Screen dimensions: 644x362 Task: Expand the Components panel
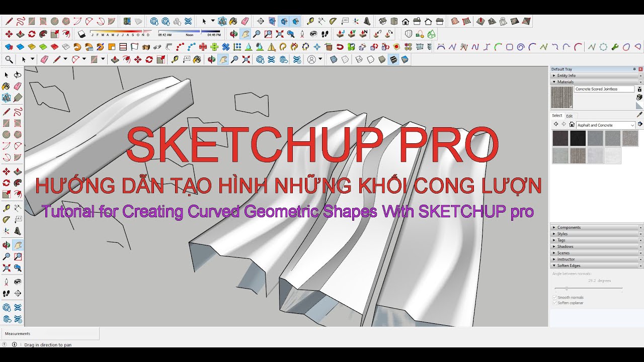[x=595, y=227]
